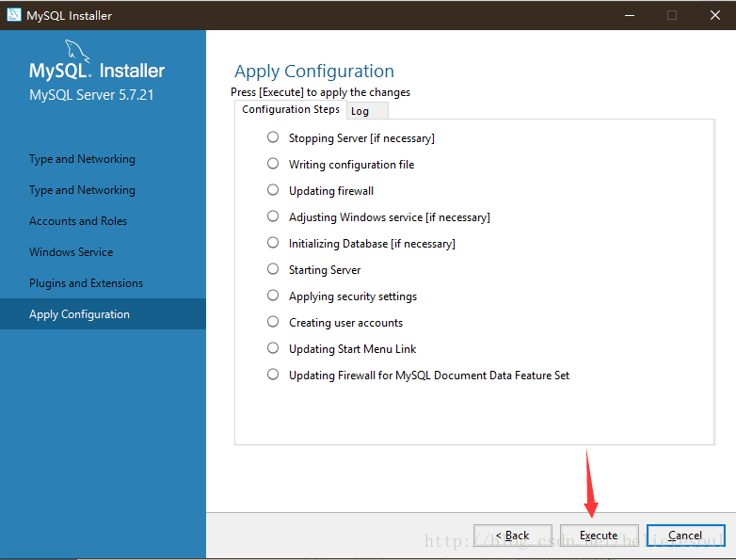736x560 pixels.
Task: Open the second Type and Networking step
Action: (82, 190)
